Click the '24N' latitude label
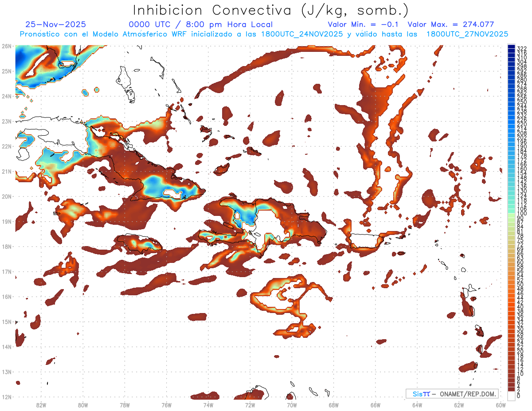Viewport: 532px width, 411px height. (x=6, y=96)
